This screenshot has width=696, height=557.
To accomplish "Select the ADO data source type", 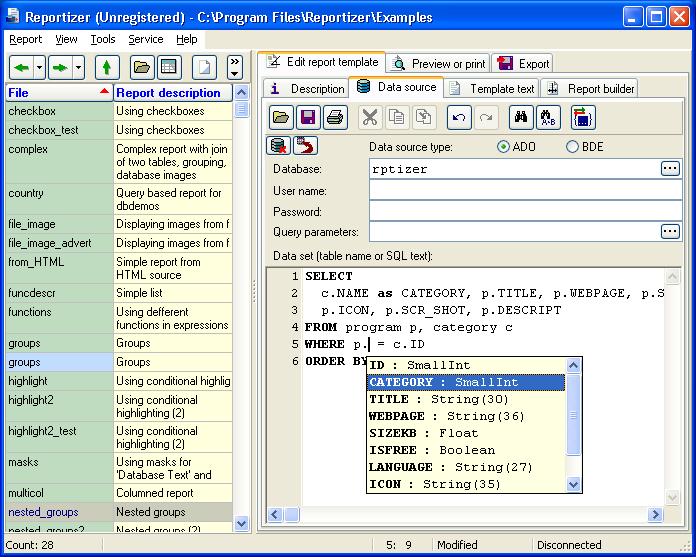I will (x=516, y=147).
